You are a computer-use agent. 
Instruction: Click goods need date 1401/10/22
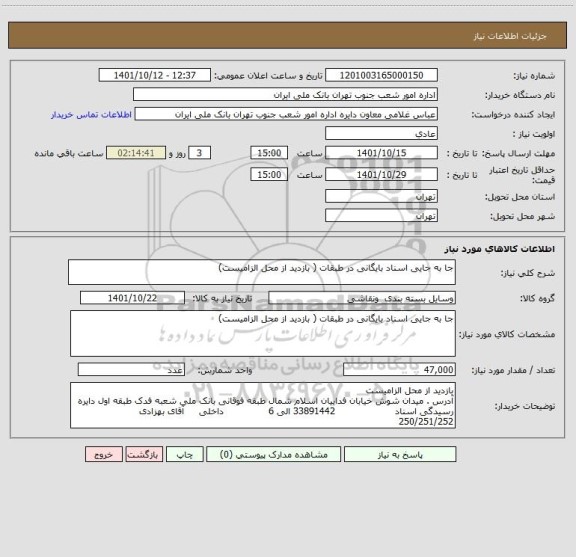pos(132,298)
